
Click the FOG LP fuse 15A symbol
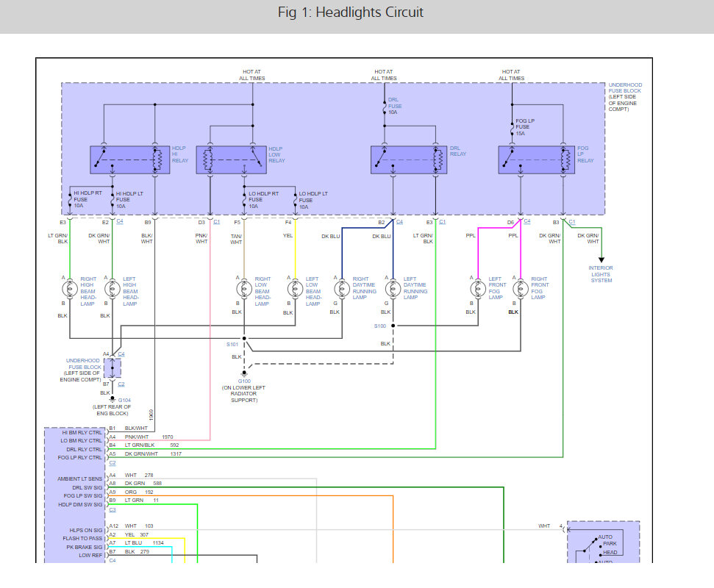point(512,129)
